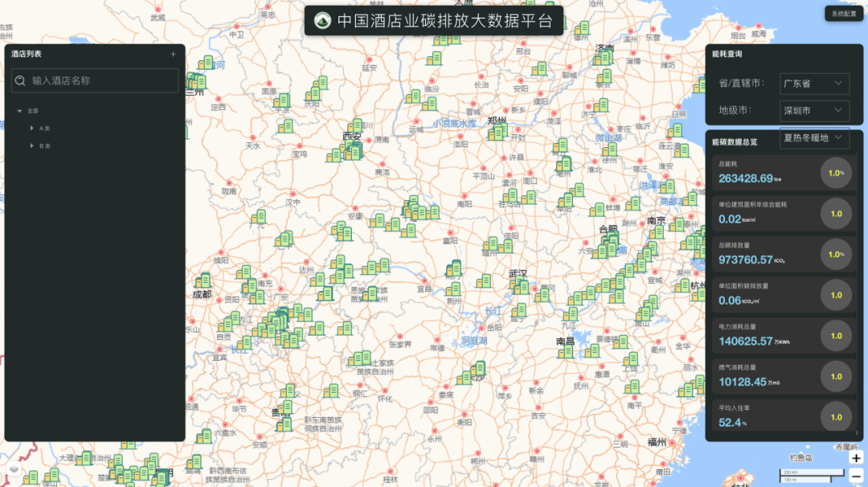
Task: Open the map layers icon at bottom-left corner
Action: [x=14, y=469]
